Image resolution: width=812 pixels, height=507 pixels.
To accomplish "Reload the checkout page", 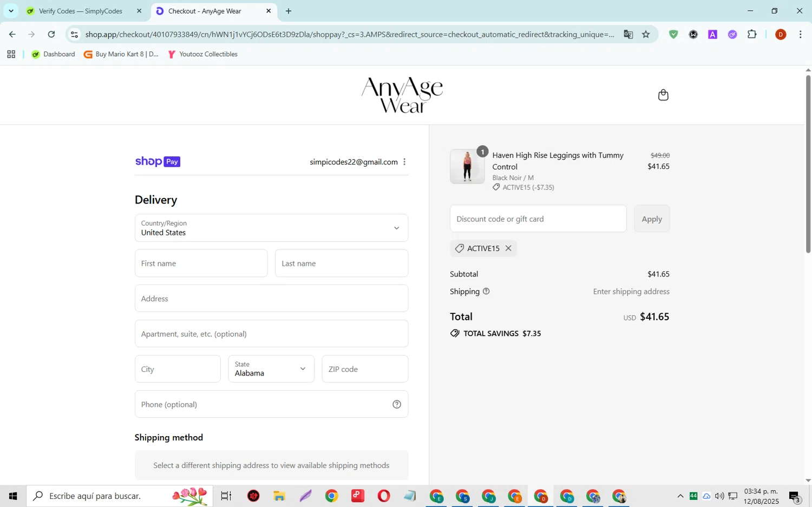I will pyautogui.click(x=51, y=35).
